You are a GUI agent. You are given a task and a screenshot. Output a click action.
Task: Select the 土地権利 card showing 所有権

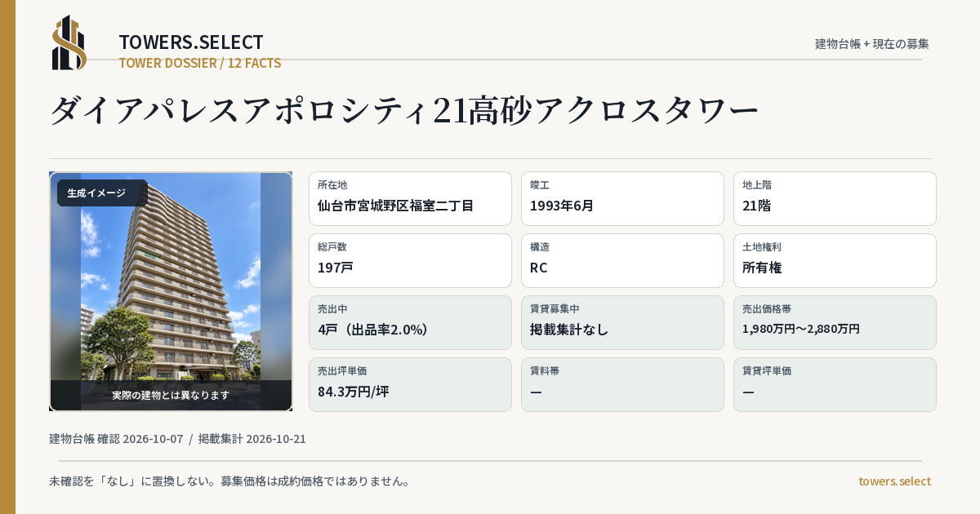point(835,260)
